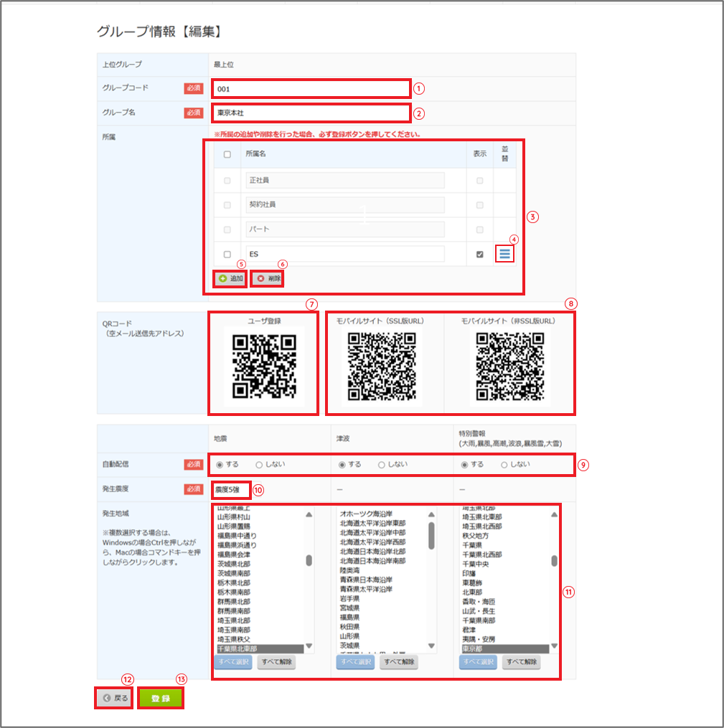Click すべて解除 under the 津波 region list
Viewport: 724px width, 728px height.
click(x=399, y=662)
